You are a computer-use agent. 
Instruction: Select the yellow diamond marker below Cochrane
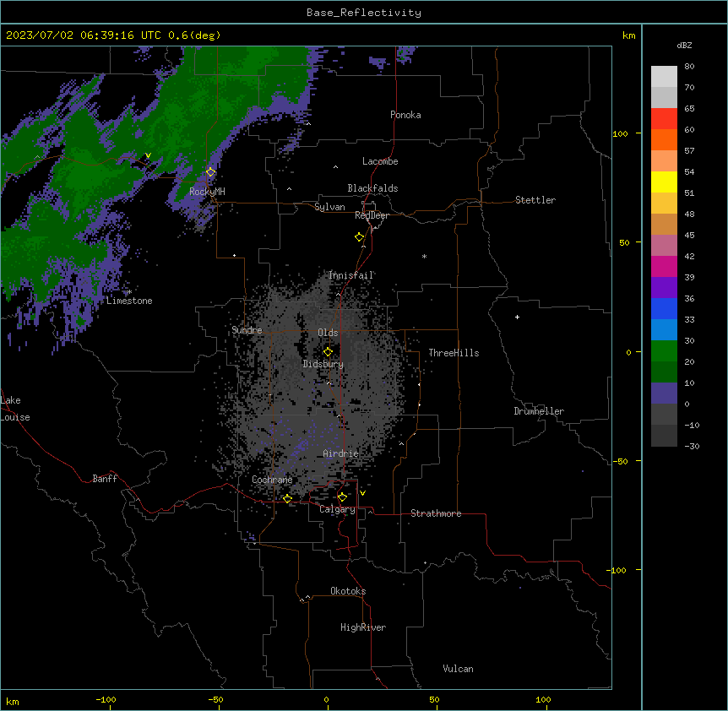tap(287, 498)
